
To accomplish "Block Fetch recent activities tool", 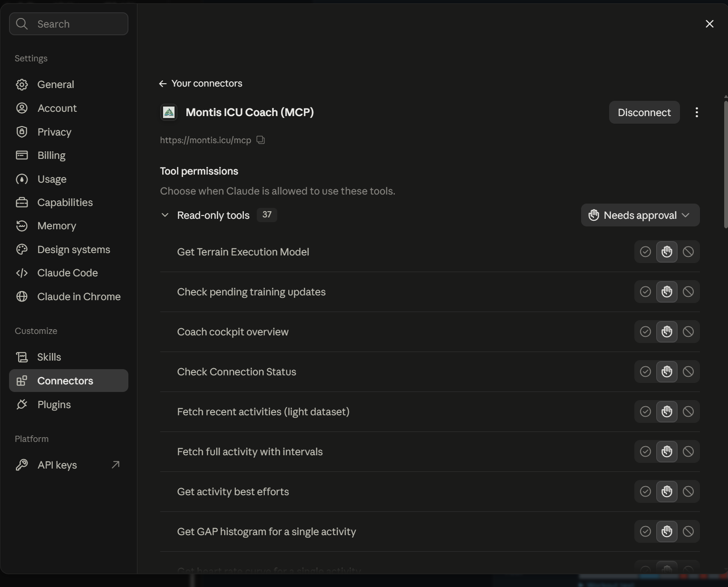I will point(688,411).
